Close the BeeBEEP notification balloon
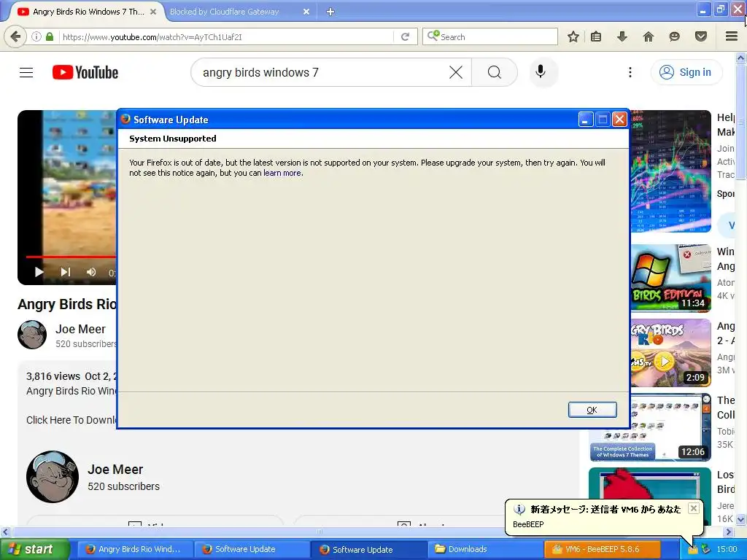Screen dimensions: 747x560 [x=694, y=508]
